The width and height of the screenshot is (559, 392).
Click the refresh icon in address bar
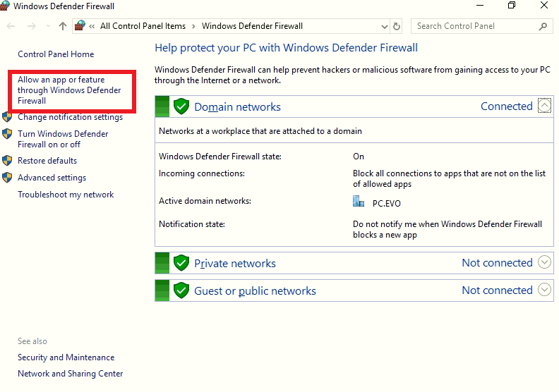click(x=397, y=26)
